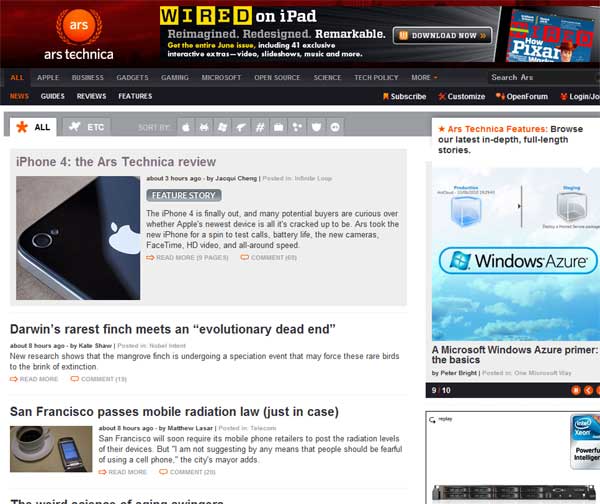Click read more arrow icon for iPhone 4 review
The width and height of the screenshot is (600, 504).
tap(150, 258)
